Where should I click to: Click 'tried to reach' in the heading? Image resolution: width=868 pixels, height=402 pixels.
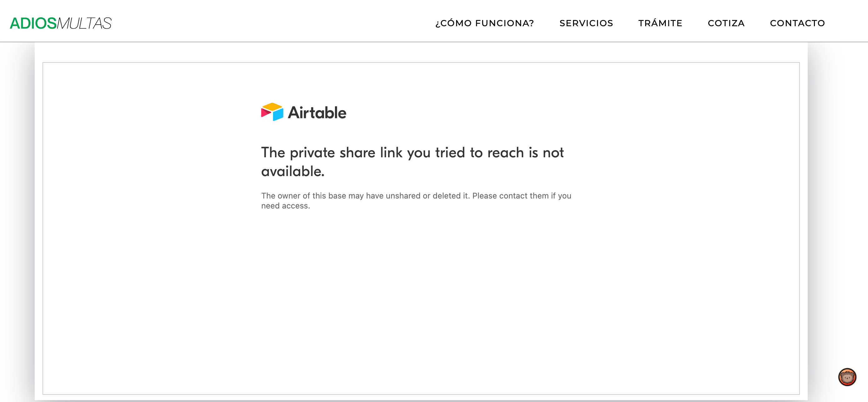(x=480, y=153)
